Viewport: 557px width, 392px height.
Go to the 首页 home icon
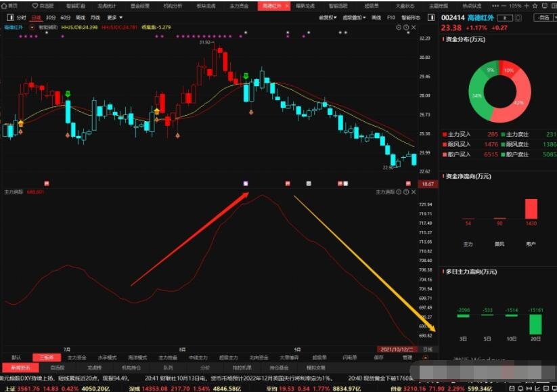4,5
